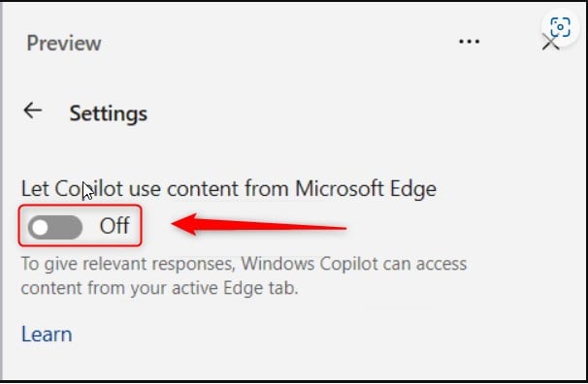The image size is (588, 384).
Task: Click the Preview title text
Action: (x=64, y=43)
